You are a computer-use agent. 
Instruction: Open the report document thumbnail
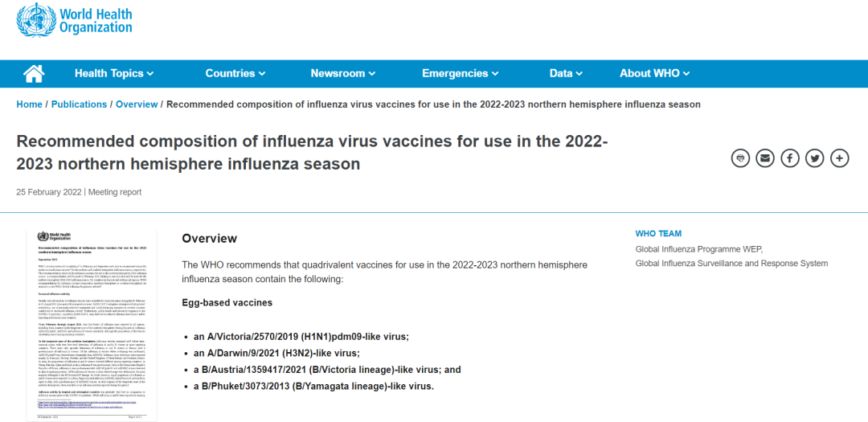pyautogui.click(x=92, y=324)
